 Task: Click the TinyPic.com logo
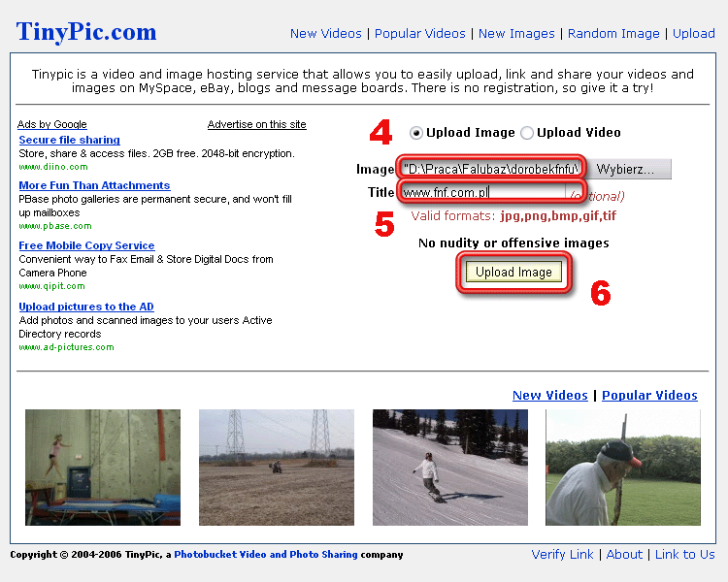pyautogui.click(x=86, y=32)
